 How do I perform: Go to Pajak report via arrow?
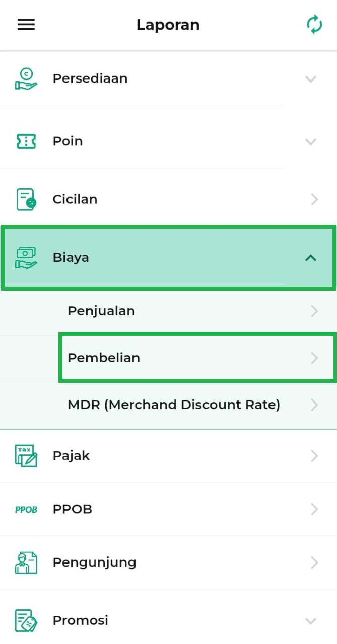coord(314,456)
